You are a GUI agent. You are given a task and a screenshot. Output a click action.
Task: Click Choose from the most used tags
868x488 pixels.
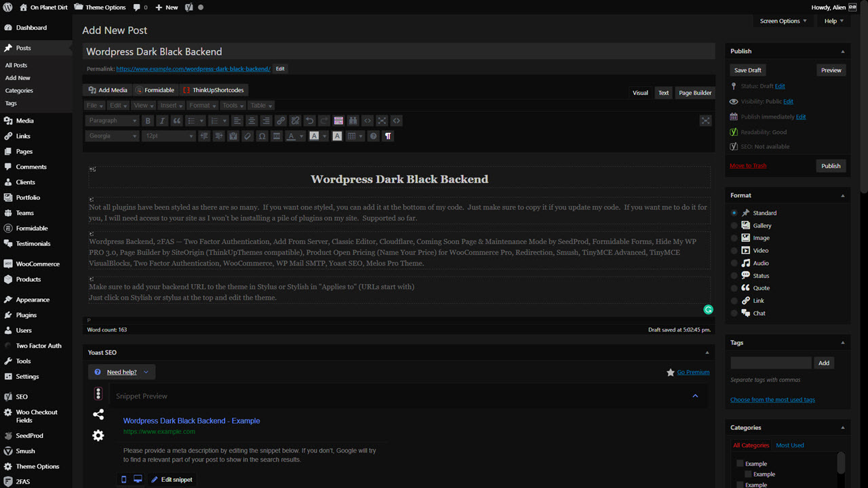(x=772, y=400)
